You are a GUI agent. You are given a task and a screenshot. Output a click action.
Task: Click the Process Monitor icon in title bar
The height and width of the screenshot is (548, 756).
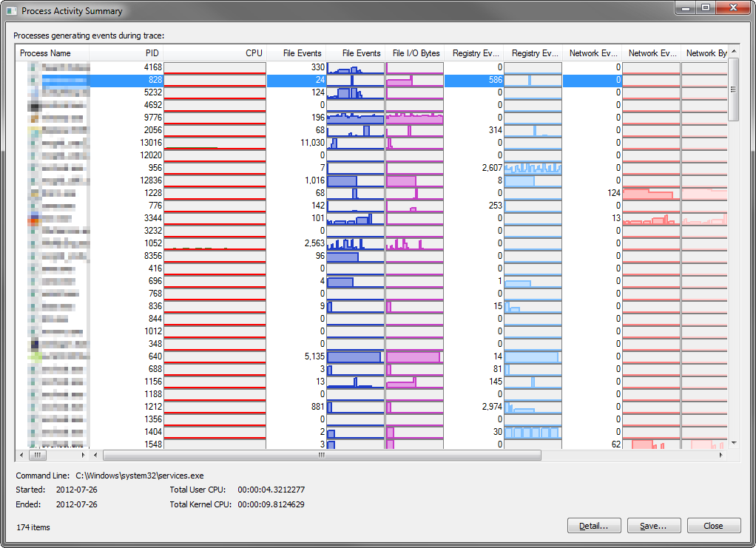pos(11,11)
